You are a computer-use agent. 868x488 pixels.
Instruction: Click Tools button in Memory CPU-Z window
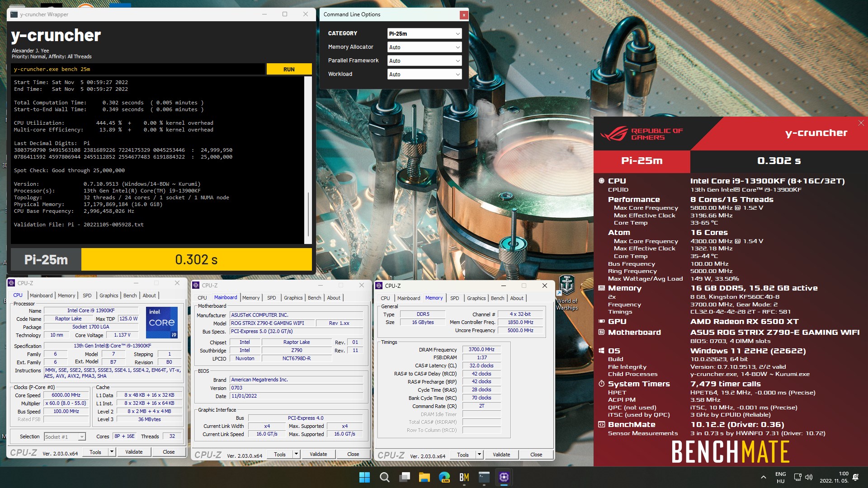pyautogui.click(x=463, y=455)
